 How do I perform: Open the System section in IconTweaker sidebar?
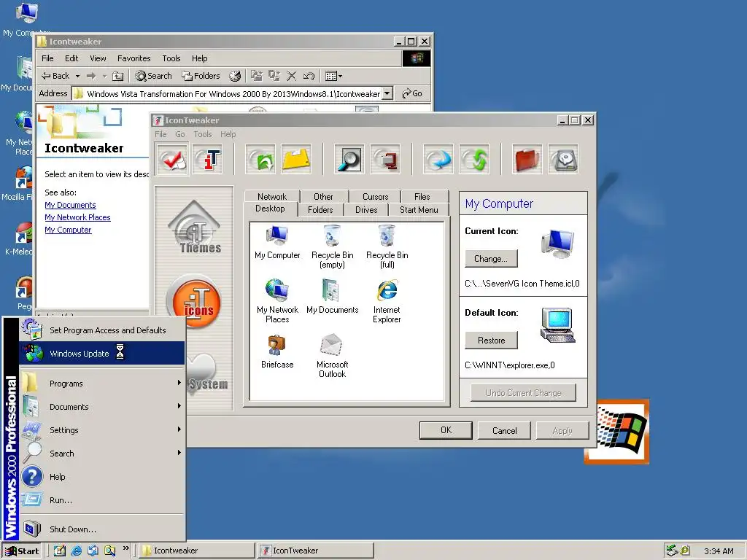click(x=208, y=374)
